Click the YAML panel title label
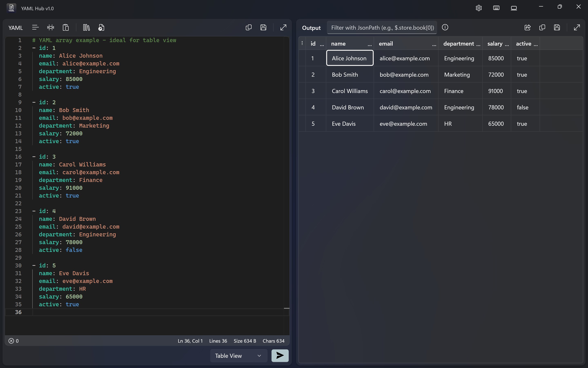Image resolution: width=588 pixels, height=368 pixels. click(x=16, y=28)
